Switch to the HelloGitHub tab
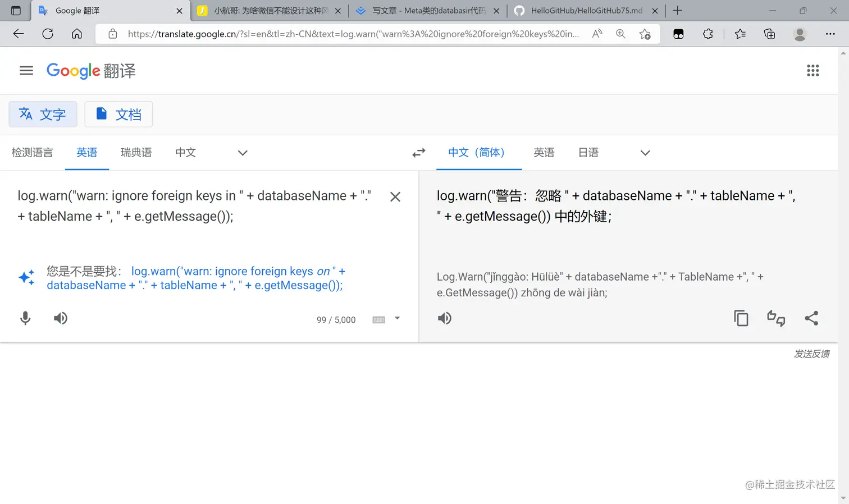This screenshot has width=849, height=504. (586, 11)
